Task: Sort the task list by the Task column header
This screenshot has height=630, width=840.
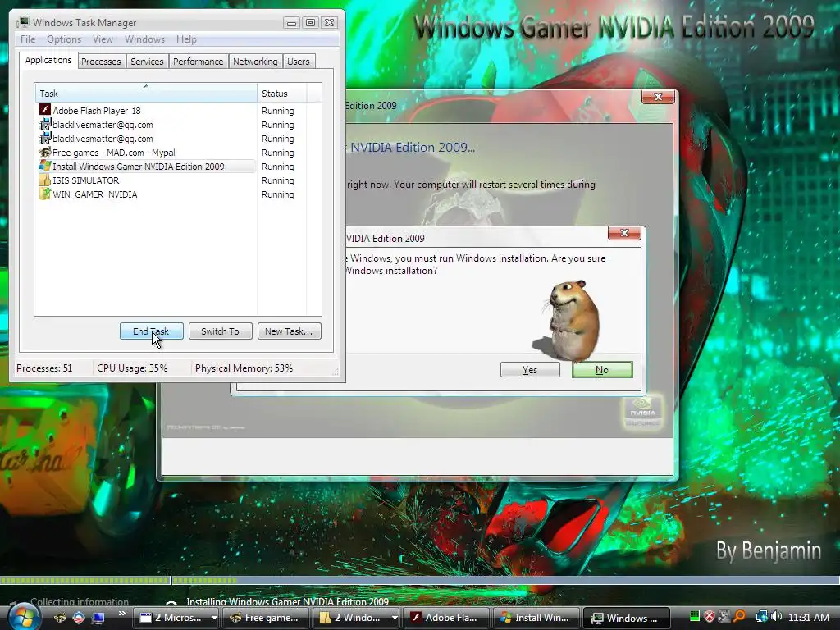Action: (x=146, y=94)
